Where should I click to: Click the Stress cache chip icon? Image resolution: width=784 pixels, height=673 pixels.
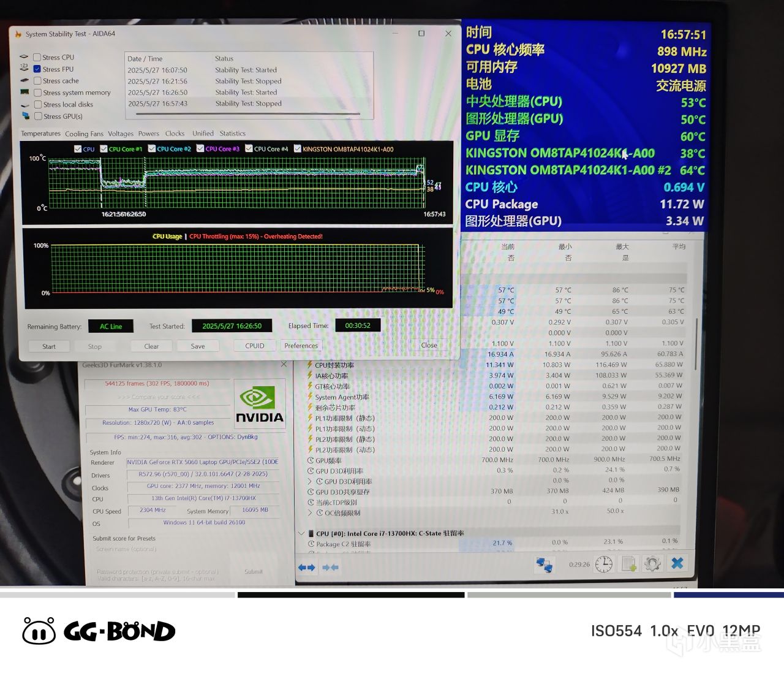click(x=24, y=80)
